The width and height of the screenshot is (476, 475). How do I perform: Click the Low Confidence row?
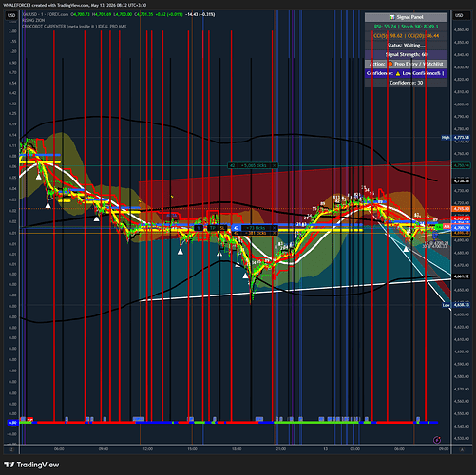click(x=406, y=73)
